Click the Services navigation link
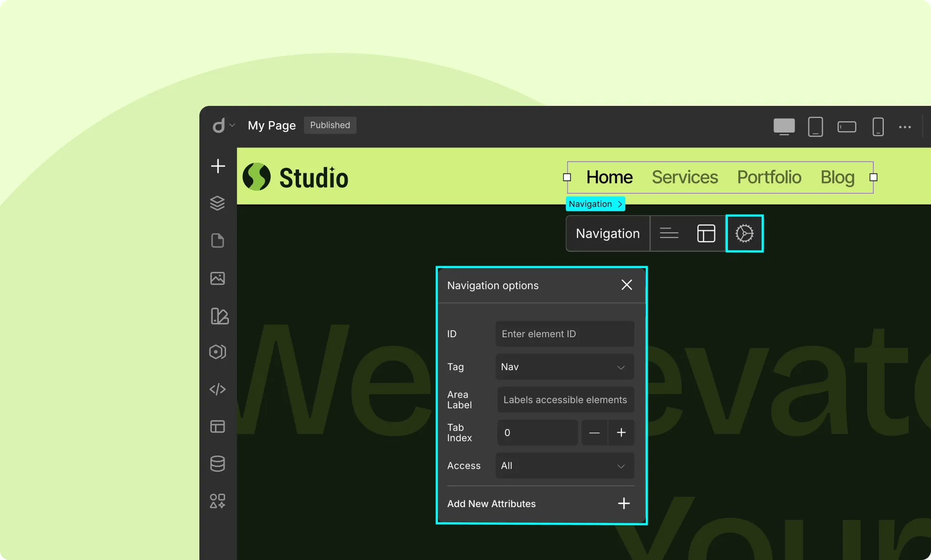Viewport: 931px width, 560px height. pos(685,177)
